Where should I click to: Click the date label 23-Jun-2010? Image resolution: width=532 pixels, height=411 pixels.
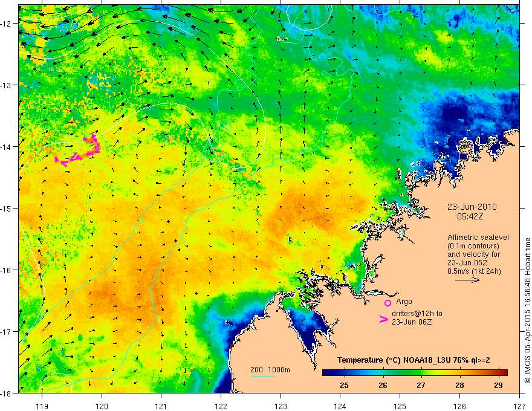click(x=472, y=207)
